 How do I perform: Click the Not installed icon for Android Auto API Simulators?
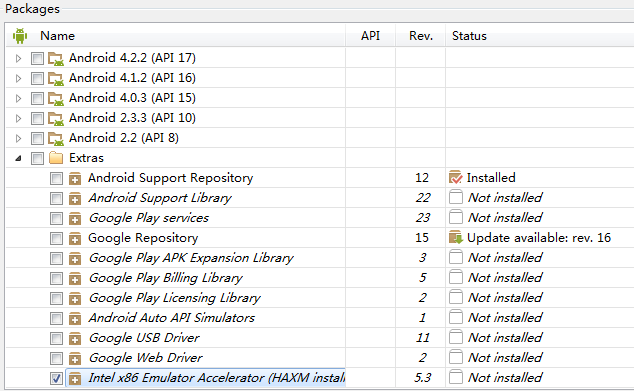(x=456, y=317)
